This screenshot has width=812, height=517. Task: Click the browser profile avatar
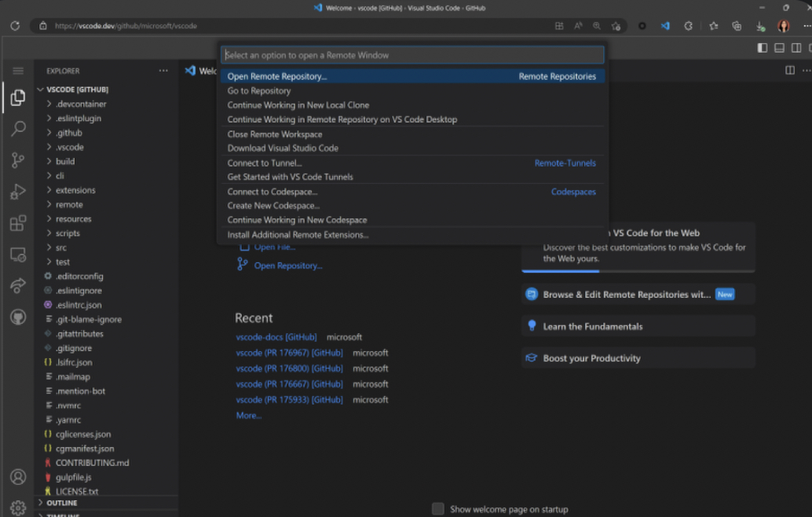pyautogui.click(x=784, y=26)
